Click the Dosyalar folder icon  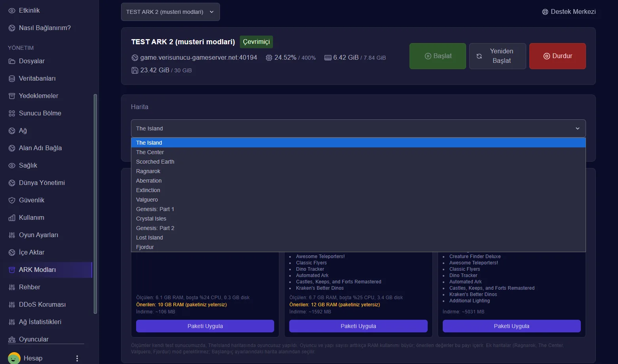(x=12, y=61)
